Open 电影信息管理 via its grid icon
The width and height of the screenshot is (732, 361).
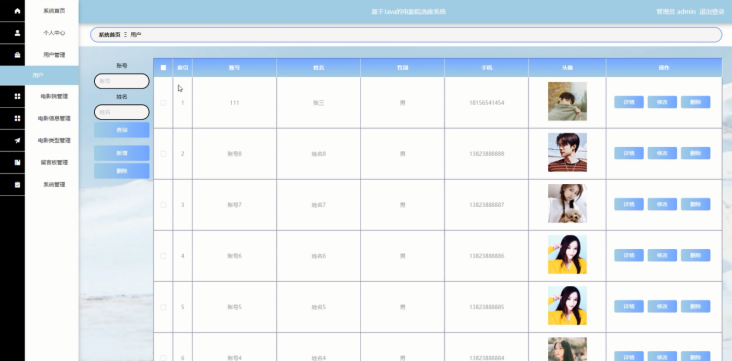pos(17,118)
